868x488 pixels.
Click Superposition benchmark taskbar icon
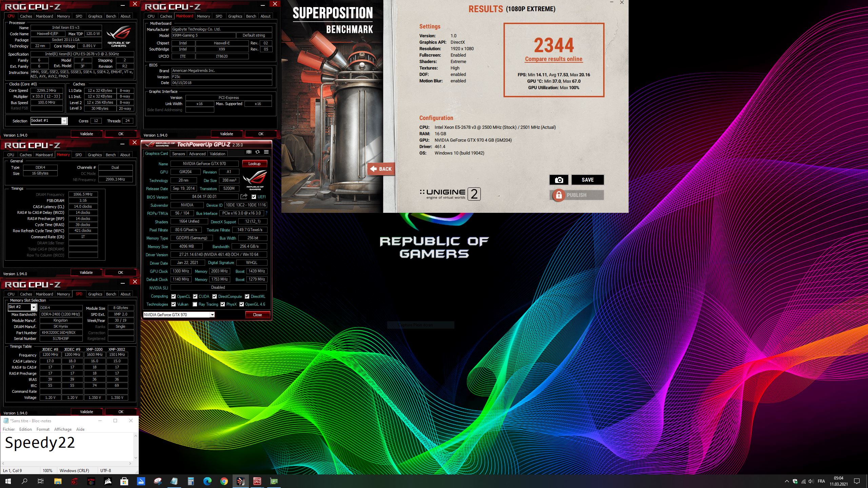tap(240, 481)
